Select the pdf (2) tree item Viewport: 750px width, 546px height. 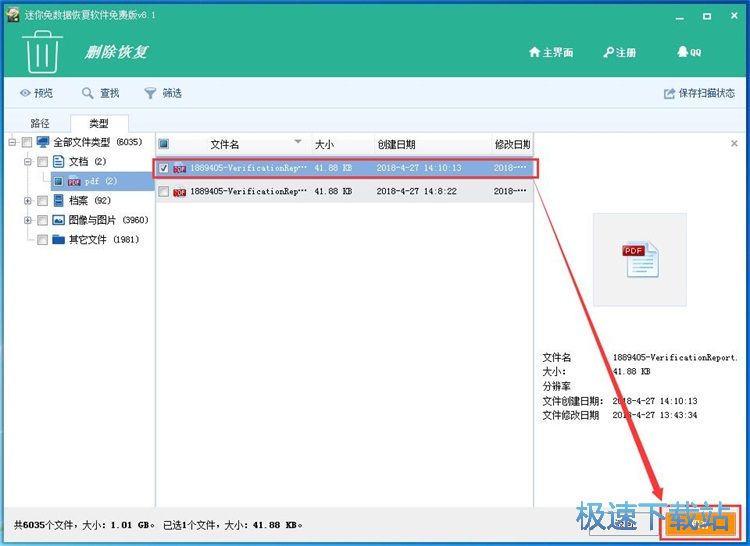tap(100, 181)
